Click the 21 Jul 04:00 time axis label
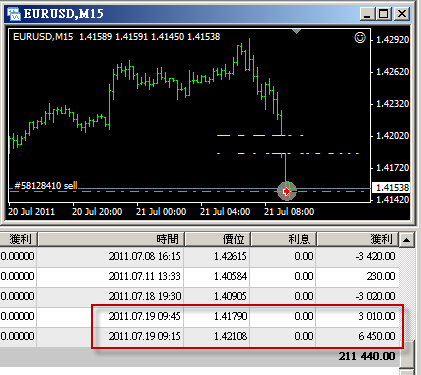The image size is (421, 375). click(225, 212)
